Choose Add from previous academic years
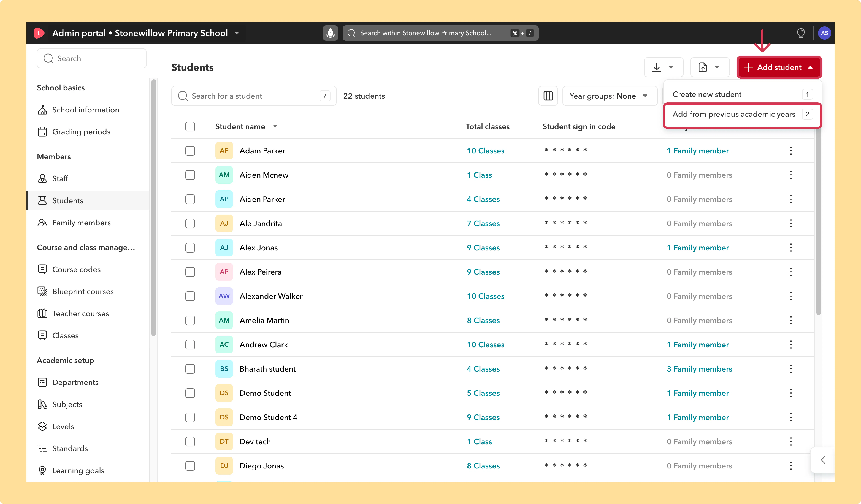 (x=742, y=114)
